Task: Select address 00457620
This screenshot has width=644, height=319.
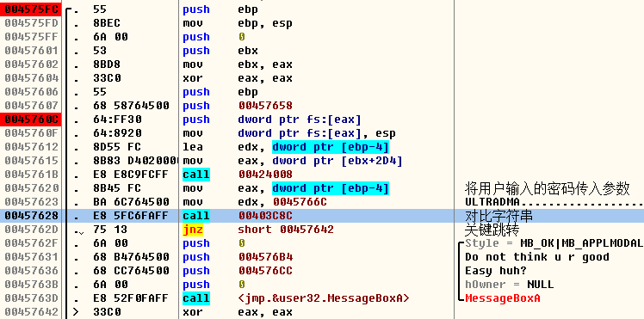Action: coord(31,188)
